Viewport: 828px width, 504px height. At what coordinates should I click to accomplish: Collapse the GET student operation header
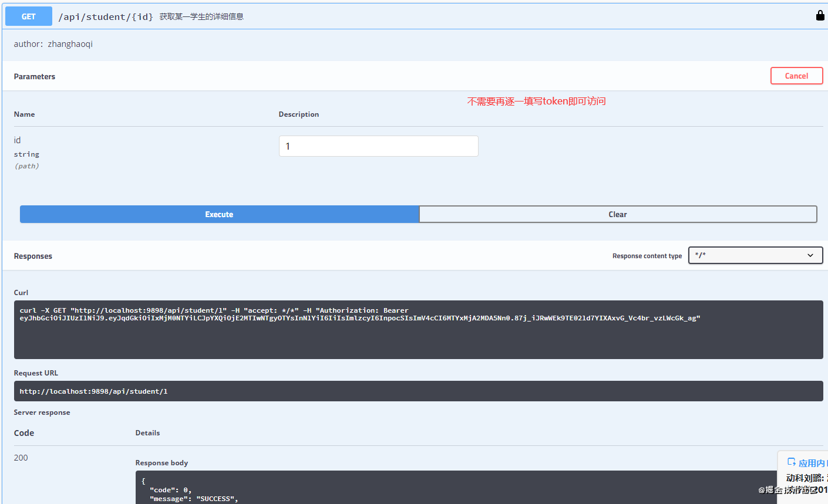pyautogui.click(x=415, y=16)
